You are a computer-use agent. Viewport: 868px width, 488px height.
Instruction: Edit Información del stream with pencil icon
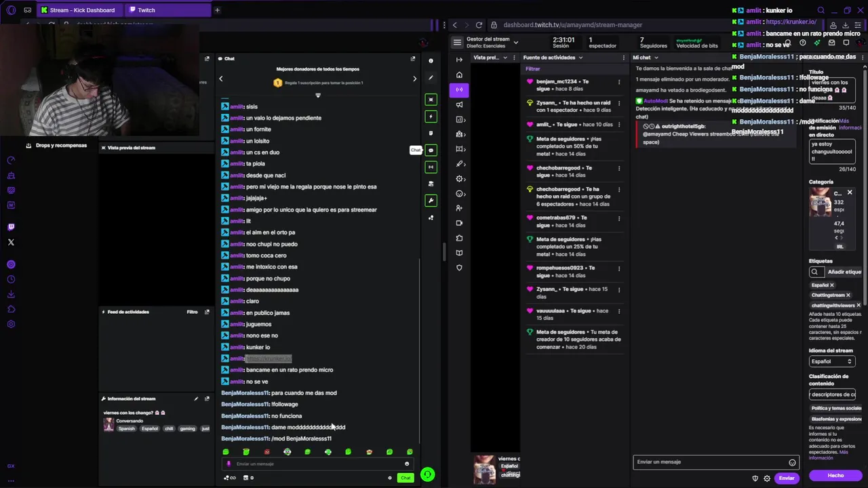point(196,399)
